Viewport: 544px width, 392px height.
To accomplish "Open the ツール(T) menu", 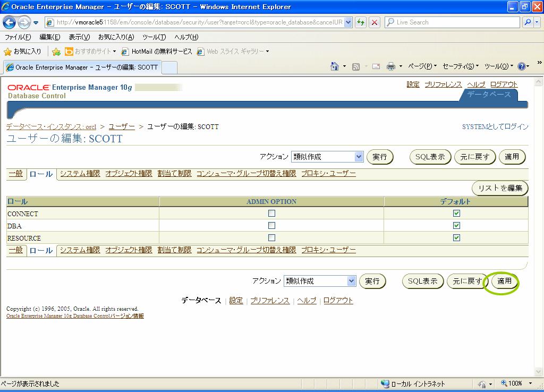I will click(154, 37).
